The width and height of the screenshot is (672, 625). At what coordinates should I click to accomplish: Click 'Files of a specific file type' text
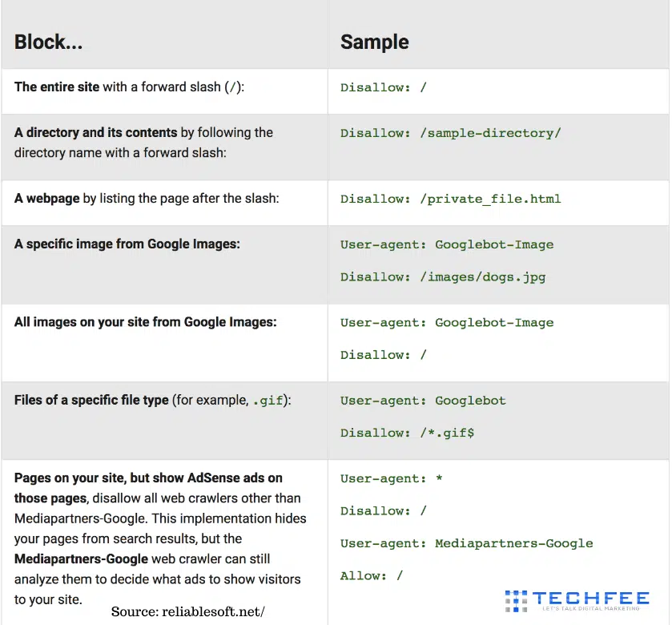coord(91,400)
